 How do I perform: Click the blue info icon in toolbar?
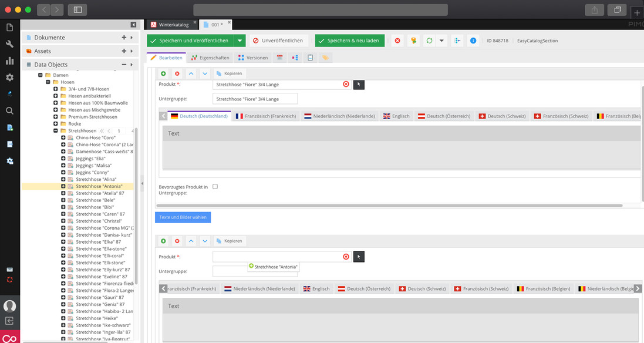pyautogui.click(x=473, y=41)
